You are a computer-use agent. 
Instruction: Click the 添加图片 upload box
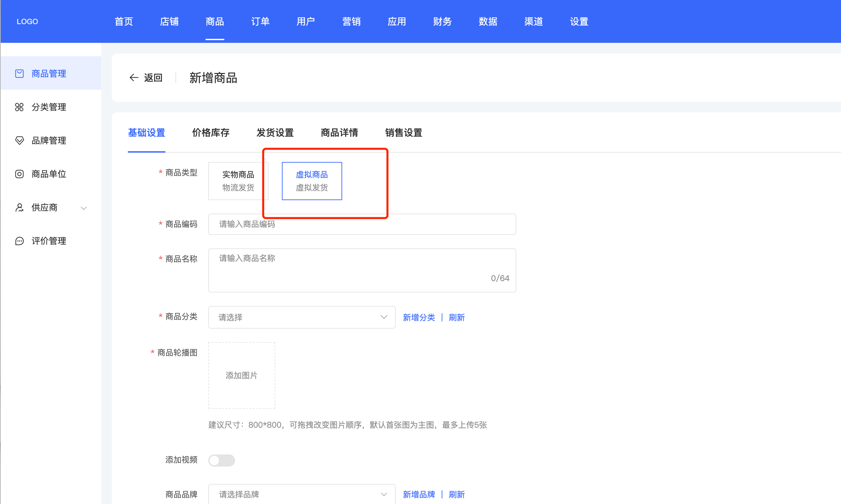[x=241, y=375]
